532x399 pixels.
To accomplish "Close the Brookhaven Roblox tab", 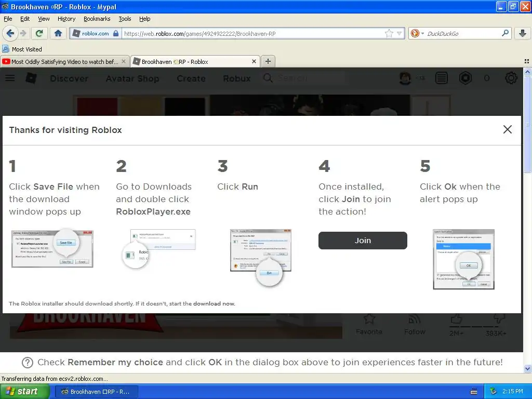I will [254, 61].
